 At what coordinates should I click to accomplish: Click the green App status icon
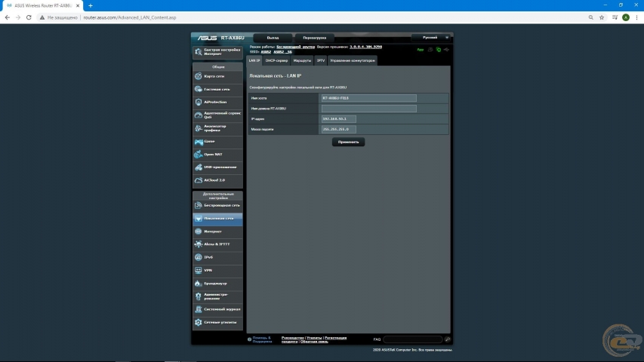[x=421, y=50]
